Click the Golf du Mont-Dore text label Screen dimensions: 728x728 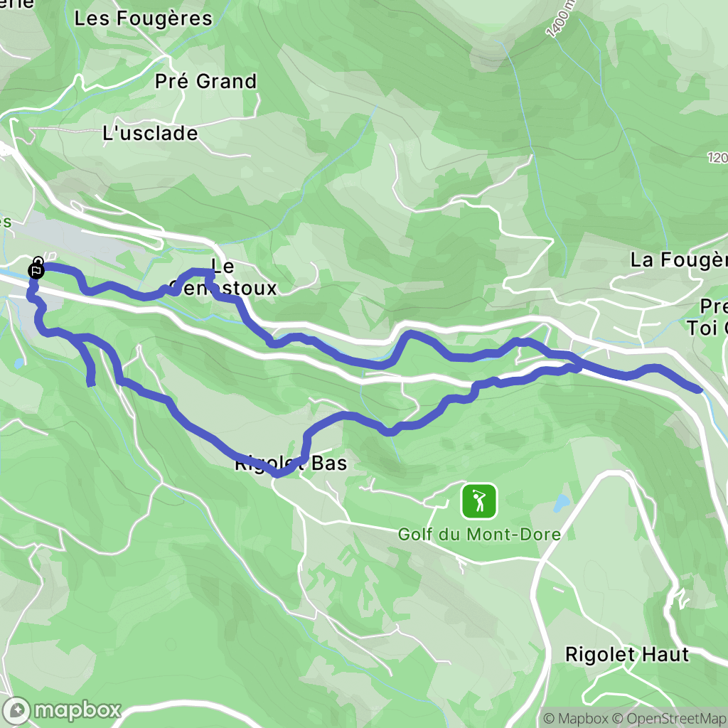tap(479, 535)
